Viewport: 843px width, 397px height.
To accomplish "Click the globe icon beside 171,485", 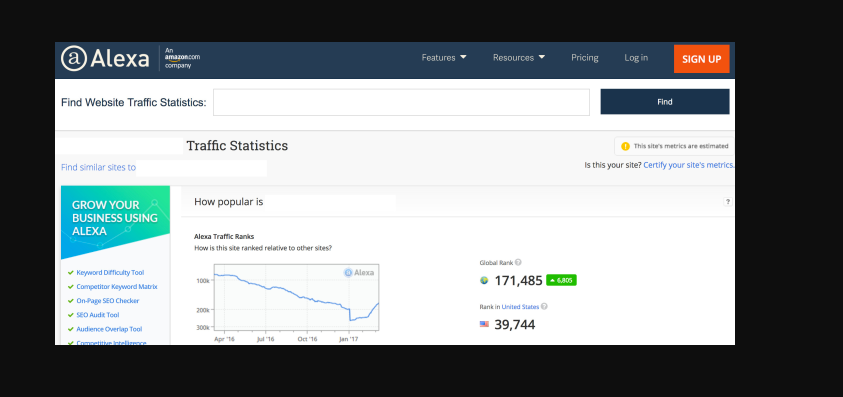I will tap(484, 280).
